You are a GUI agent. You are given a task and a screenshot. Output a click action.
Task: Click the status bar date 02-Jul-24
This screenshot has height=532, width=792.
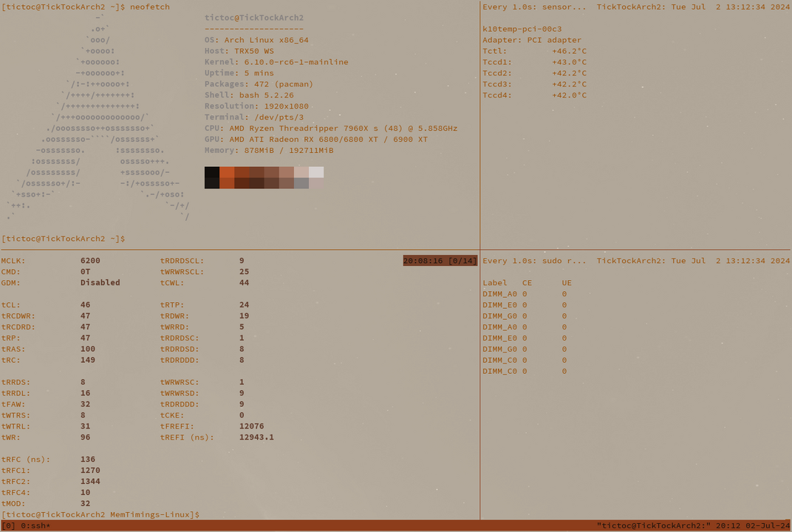pyautogui.click(x=765, y=525)
